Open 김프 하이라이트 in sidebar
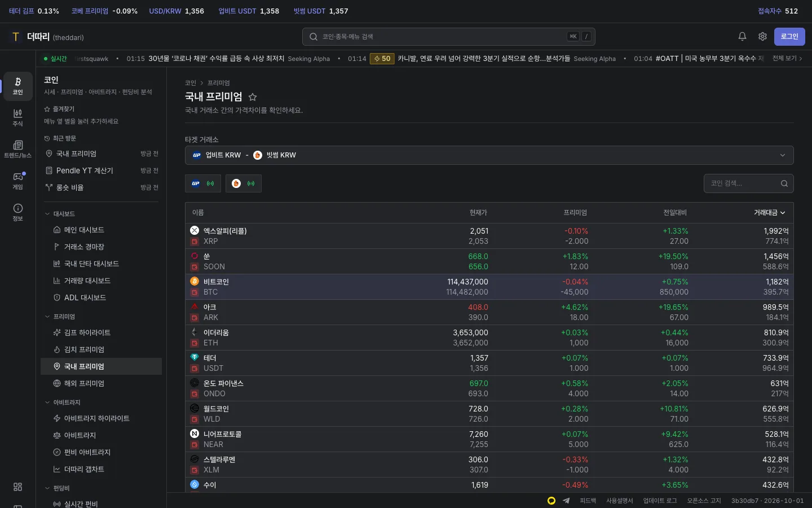The height and width of the screenshot is (508, 812). pyautogui.click(x=101, y=332)
